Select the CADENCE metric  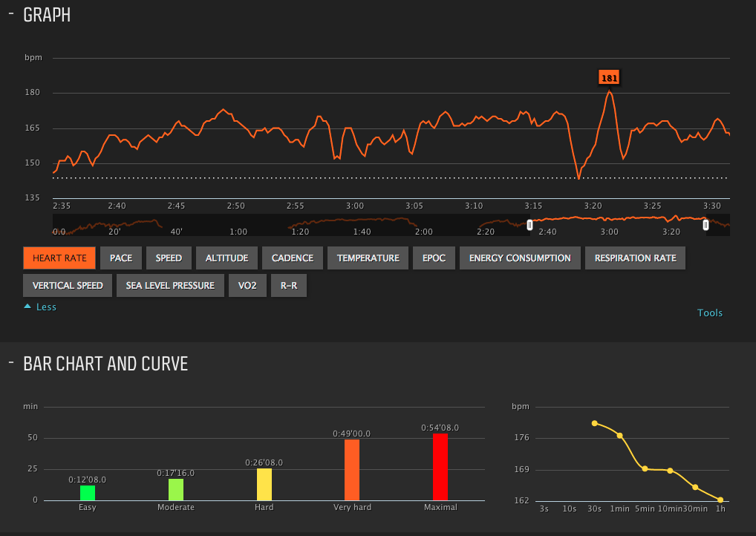tap(292, 258)
